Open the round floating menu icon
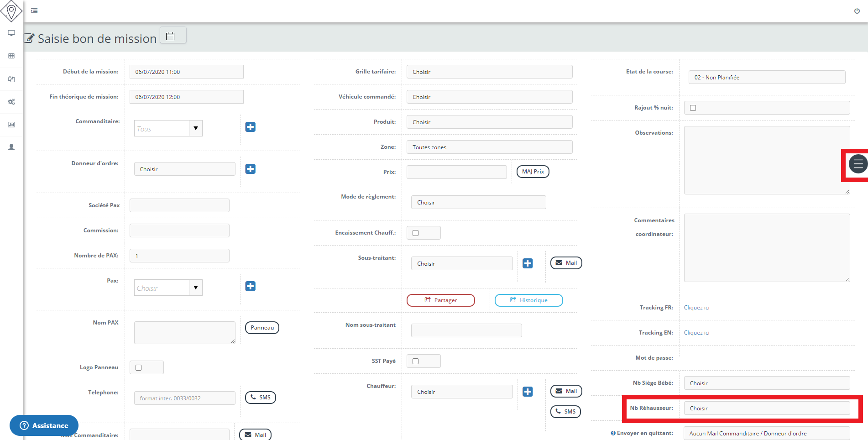This screenshot has width=868, height=440. (858, 164)
